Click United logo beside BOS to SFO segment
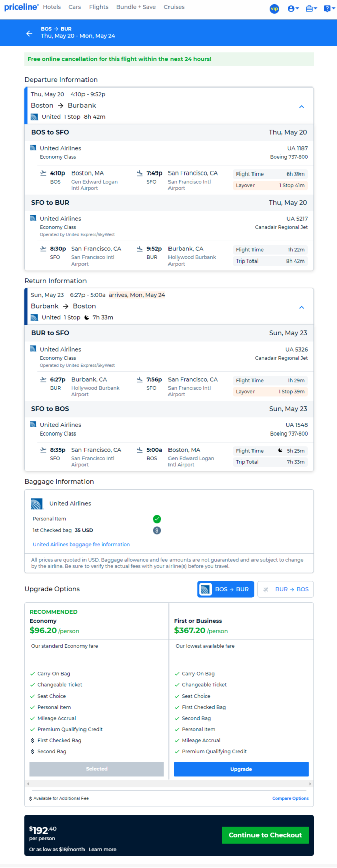This screenshot has height=868, width=337. [x=33, y=148]
